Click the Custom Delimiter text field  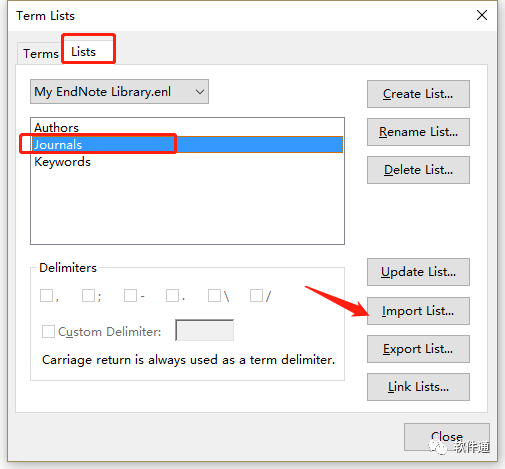point(204,330)
